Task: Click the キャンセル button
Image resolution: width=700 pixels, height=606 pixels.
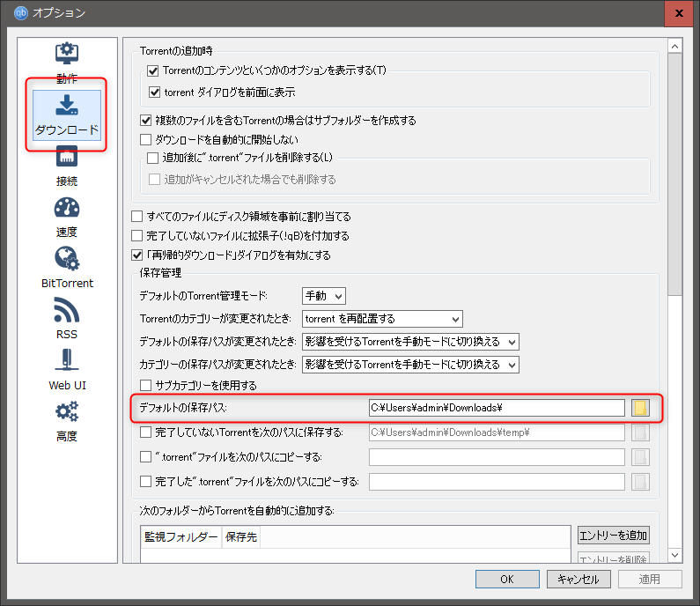Action: click(x=578, y=580)
